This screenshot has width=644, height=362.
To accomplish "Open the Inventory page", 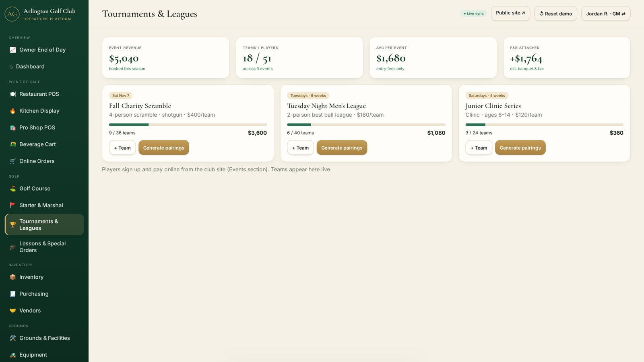I will pos(44,277).
